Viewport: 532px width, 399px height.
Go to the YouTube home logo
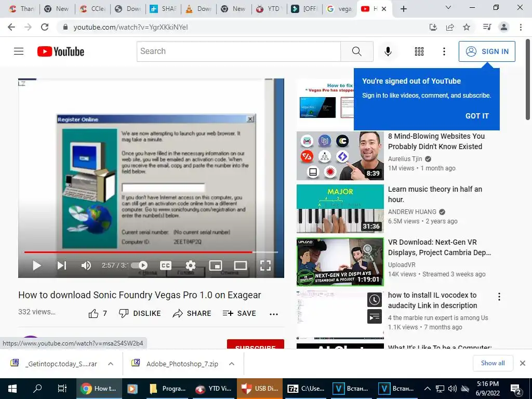click(61, 51)
